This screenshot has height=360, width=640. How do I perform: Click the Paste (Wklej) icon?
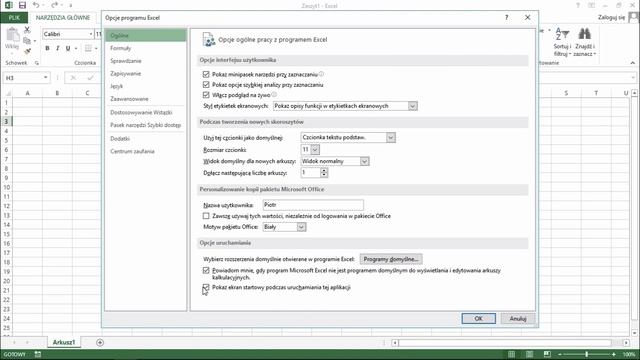tap(12, 35)
